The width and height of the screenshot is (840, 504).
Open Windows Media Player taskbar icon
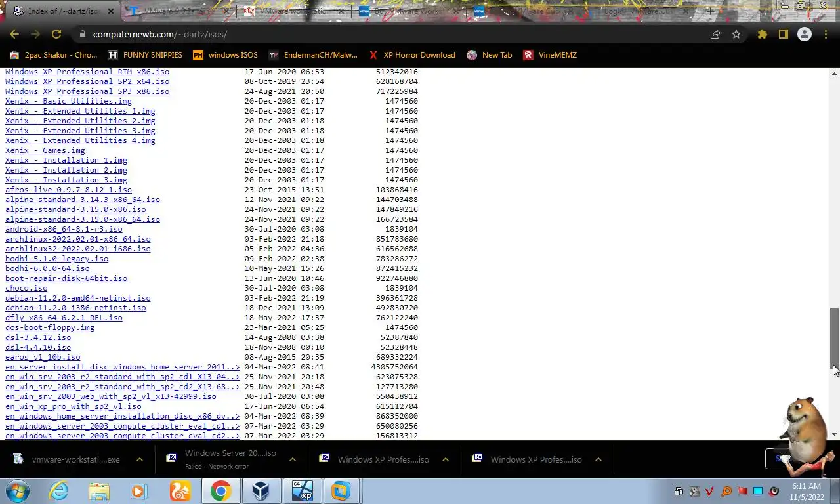(x=138, y=491)
